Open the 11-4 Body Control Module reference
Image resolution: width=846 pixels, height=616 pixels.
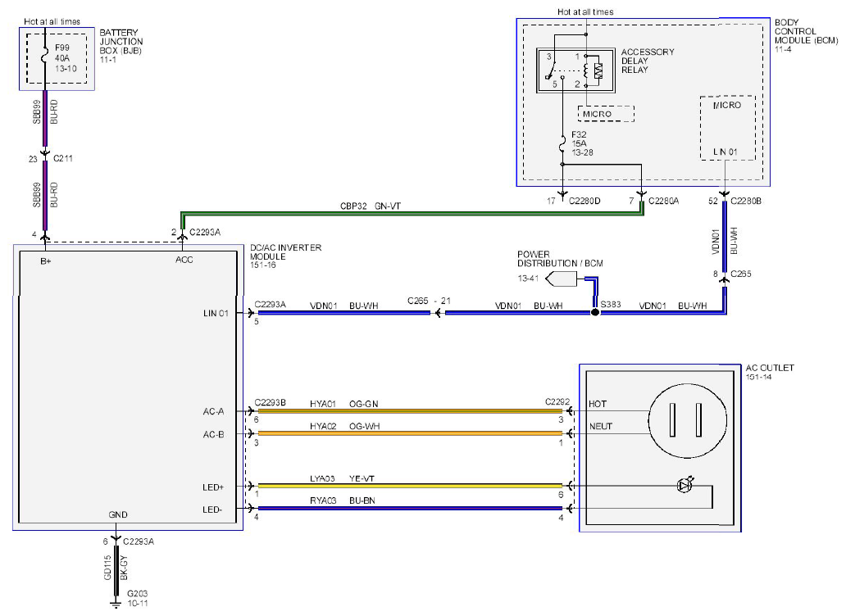(x=783, y=50)
